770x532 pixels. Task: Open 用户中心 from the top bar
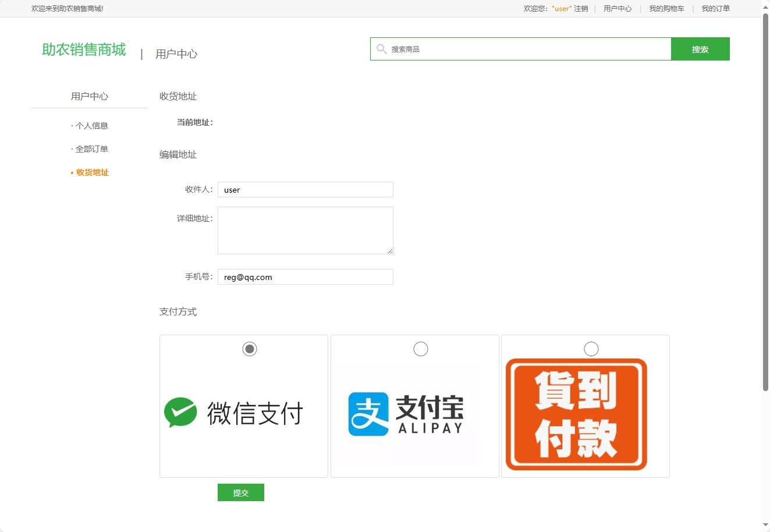(617, 8)
